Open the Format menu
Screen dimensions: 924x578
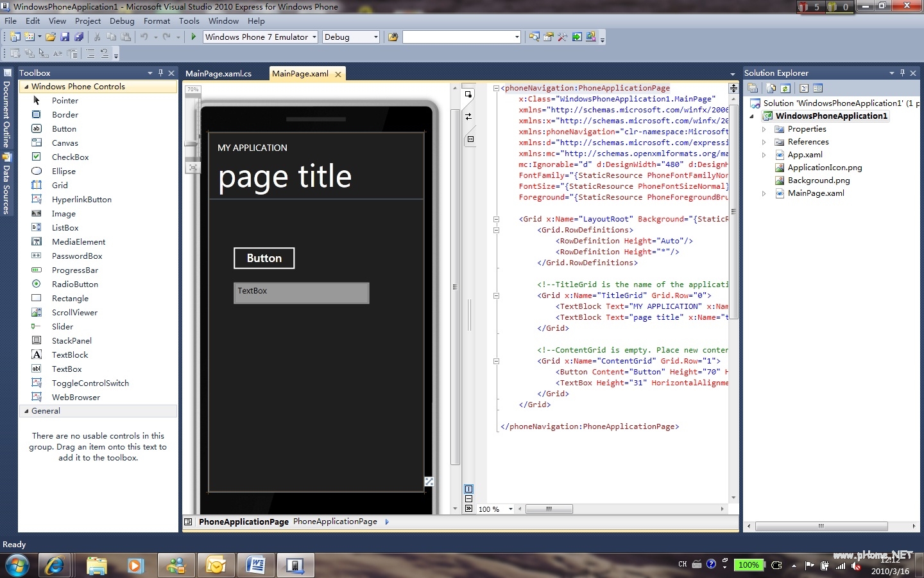point(157,21)
